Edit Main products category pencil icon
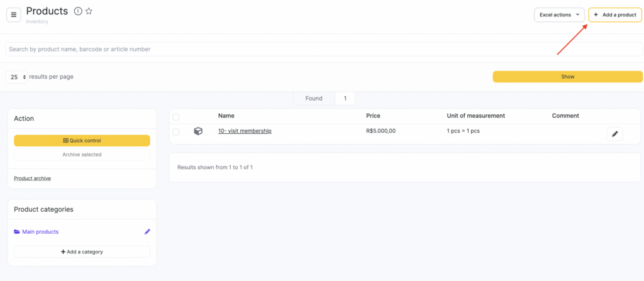The width and height of the screenshot is (644, 281). (x=147, y=232)
